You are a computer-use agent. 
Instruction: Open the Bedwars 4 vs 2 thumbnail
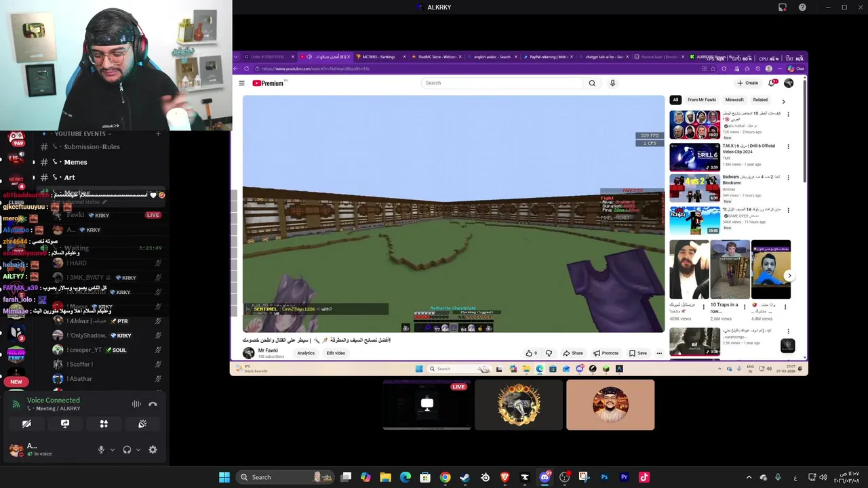[x=694, y=188]
